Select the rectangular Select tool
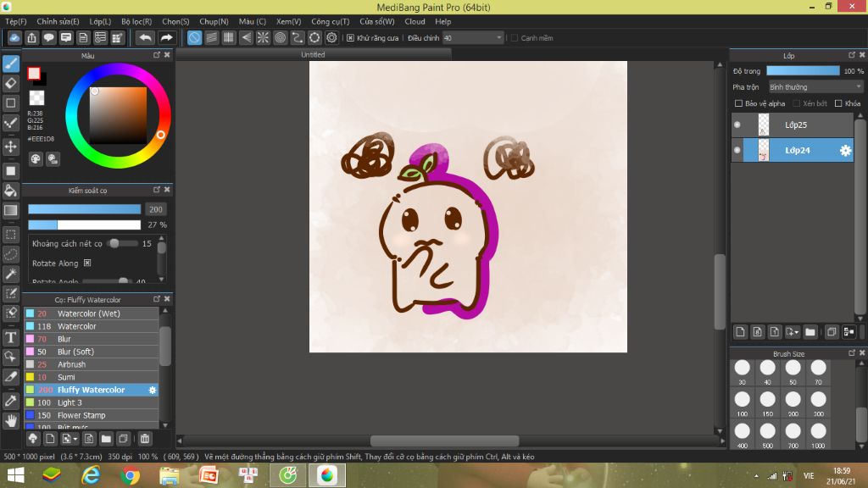This screenshot has width=868, height=488. click(x=10, y=235)
